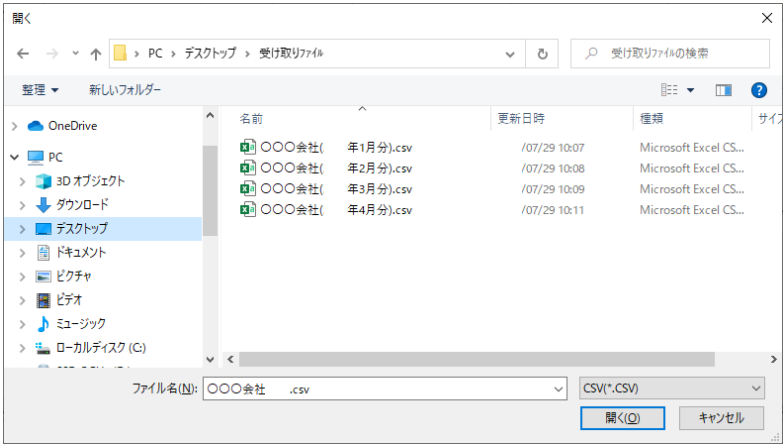This screenshot has width=784, height=445.
Task: Click the horizontal scrollbar in file list
Action: (x=476, y=359)
